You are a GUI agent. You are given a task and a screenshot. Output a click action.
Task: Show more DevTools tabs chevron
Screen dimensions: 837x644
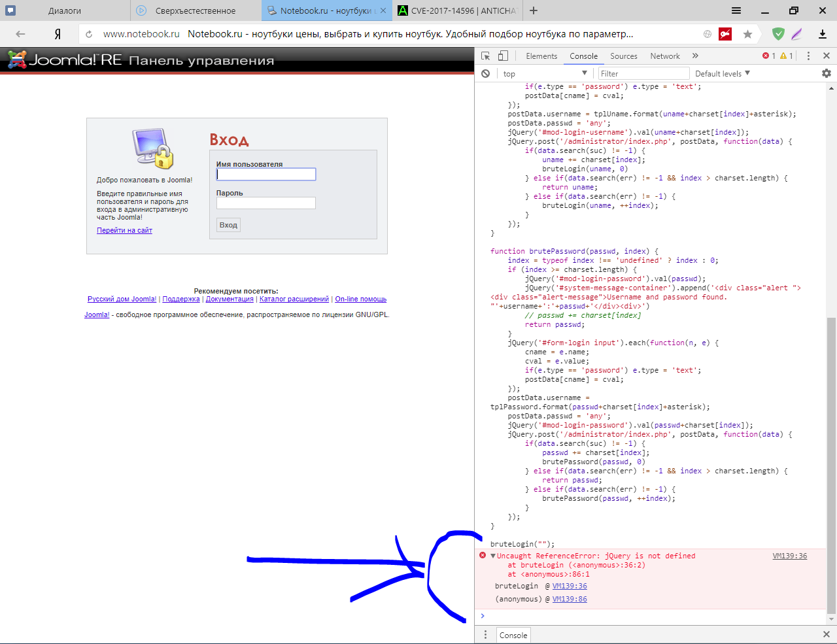tap(695, 56)
